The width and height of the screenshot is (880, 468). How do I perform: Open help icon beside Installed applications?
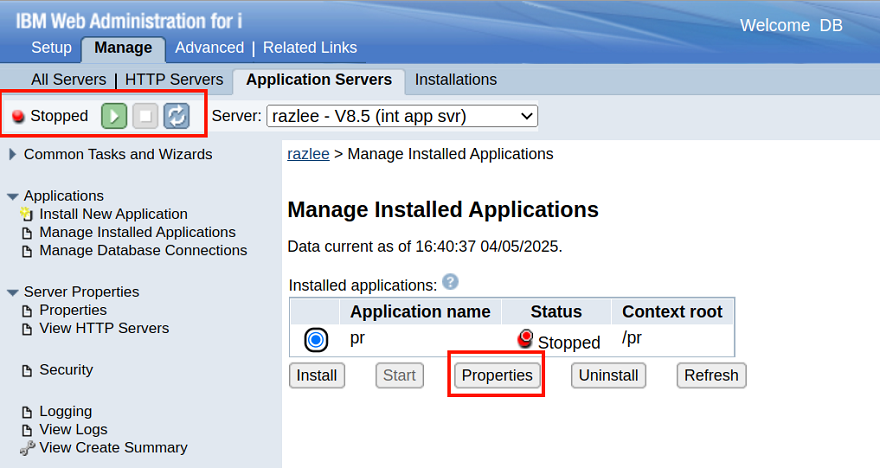(450, 283)
